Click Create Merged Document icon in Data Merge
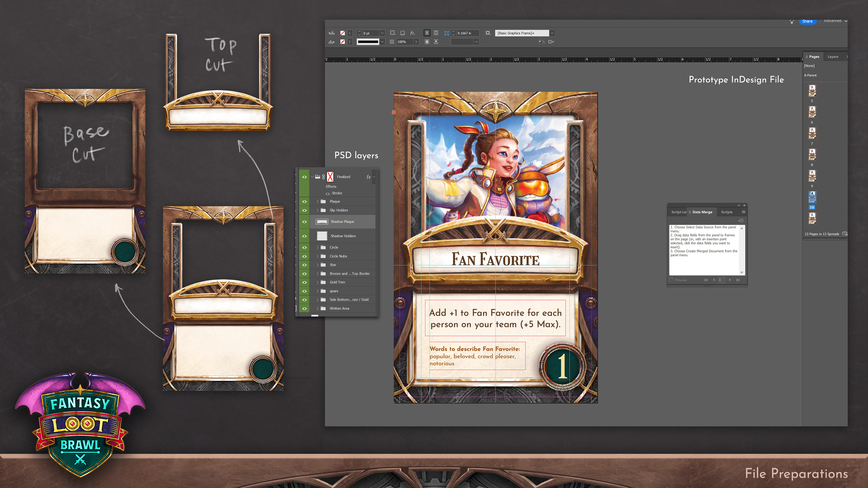Image resolution: width=868 pixels, height=488 pixels. click(x=741, y=220)
